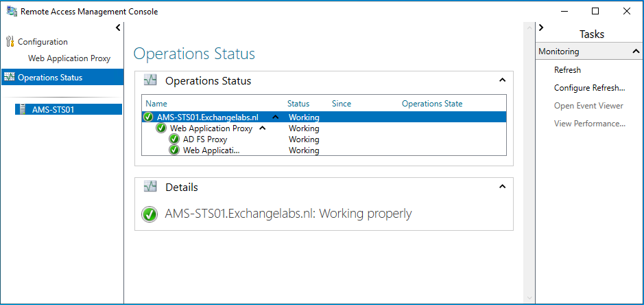Click the Operations Status panel header icon
644x305 pixels.
(150, 81)
